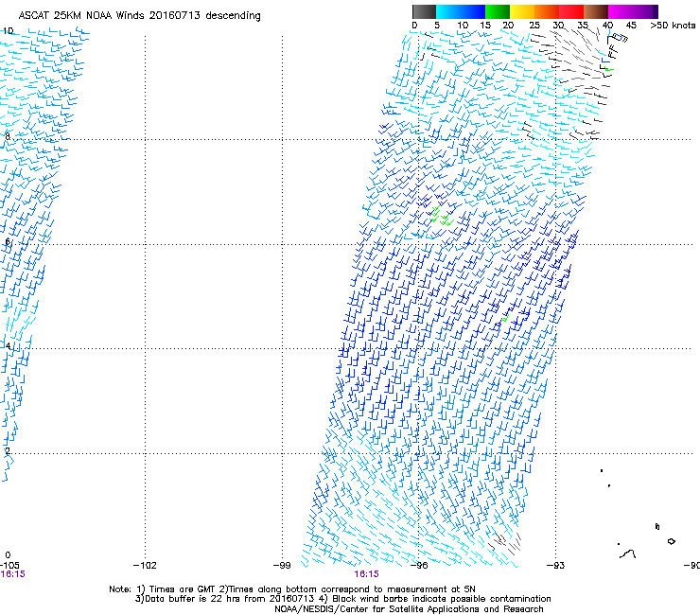Click the green 15-20 knots legend swatch

[498, 11]
